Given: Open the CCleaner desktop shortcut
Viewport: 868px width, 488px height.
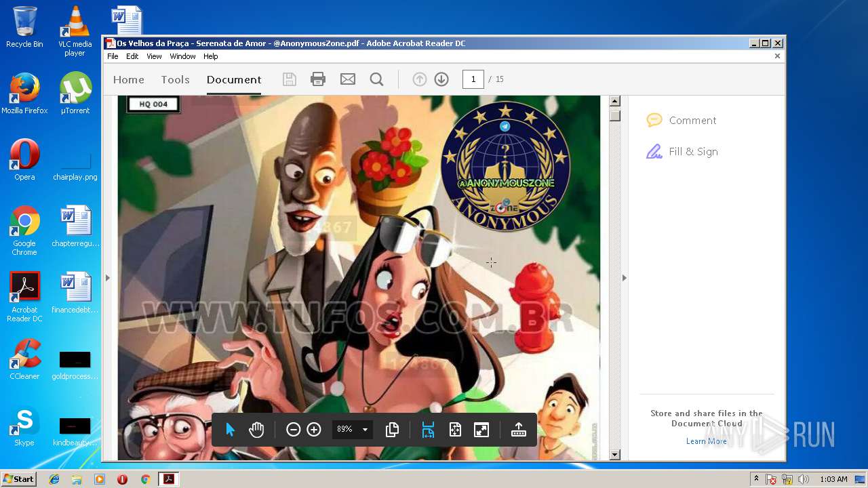Looking at the screenshot, I should (24, 359).
